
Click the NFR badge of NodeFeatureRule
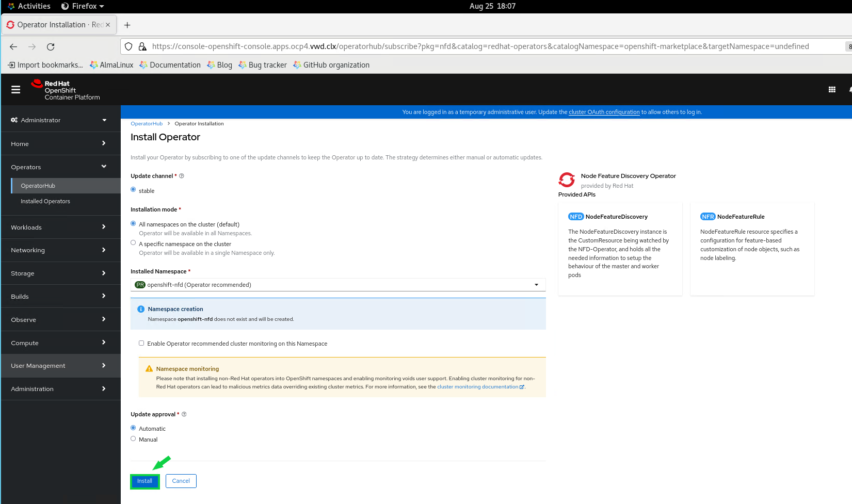pyautogui.click(x=708, y=217)
